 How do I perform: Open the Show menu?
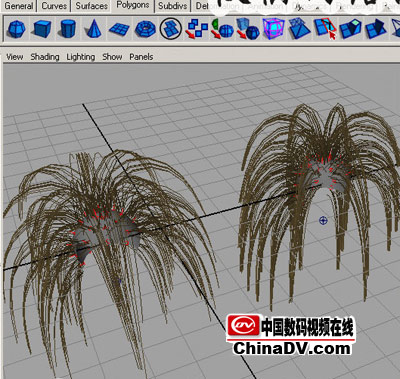[112, 57]
